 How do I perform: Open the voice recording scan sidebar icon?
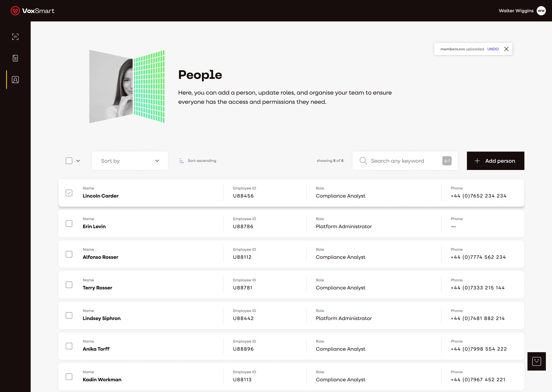(15, 37)
